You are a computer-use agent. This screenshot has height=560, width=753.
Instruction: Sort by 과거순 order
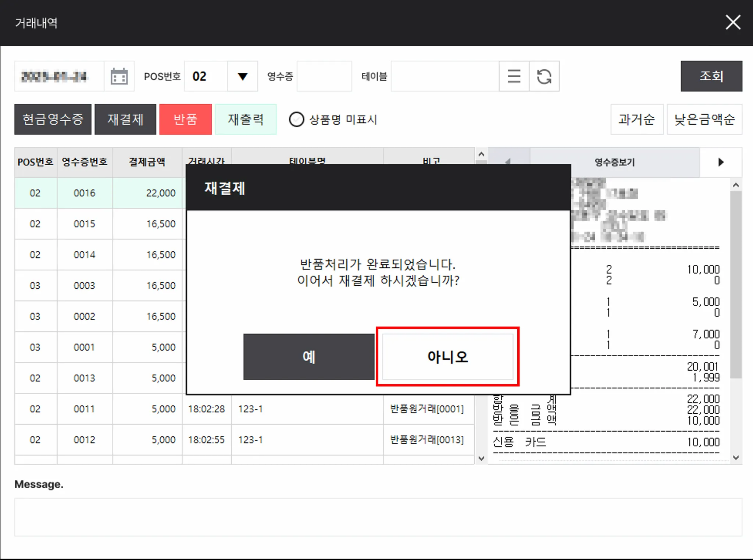tap(636, 120)
